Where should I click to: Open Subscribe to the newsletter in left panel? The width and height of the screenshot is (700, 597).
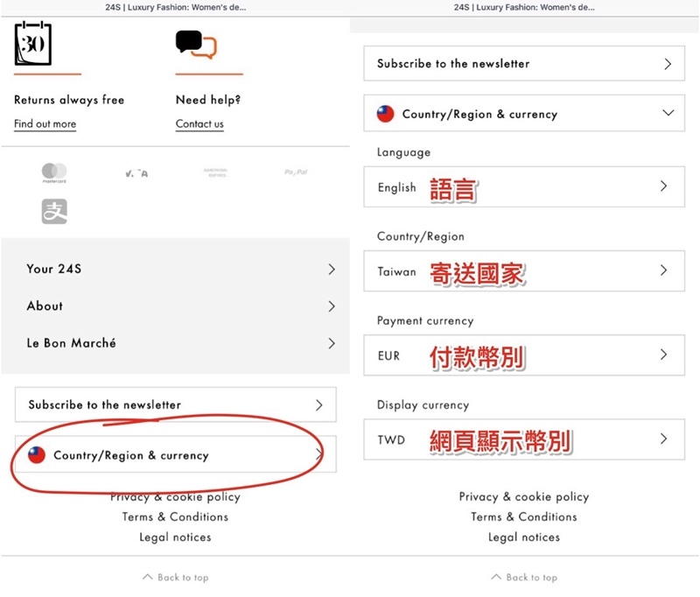point(176,404)
